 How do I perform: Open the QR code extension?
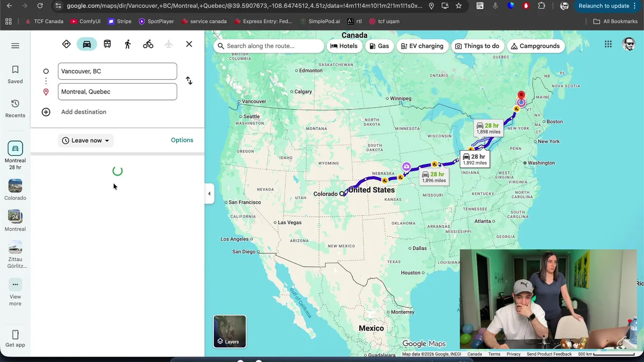(x=480, y=6)
